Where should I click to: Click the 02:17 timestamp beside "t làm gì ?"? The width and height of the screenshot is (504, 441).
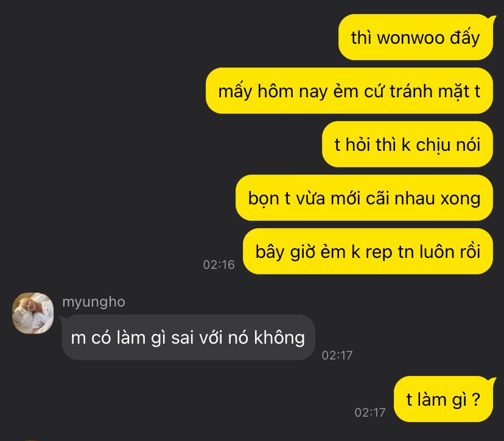point(370,412)
